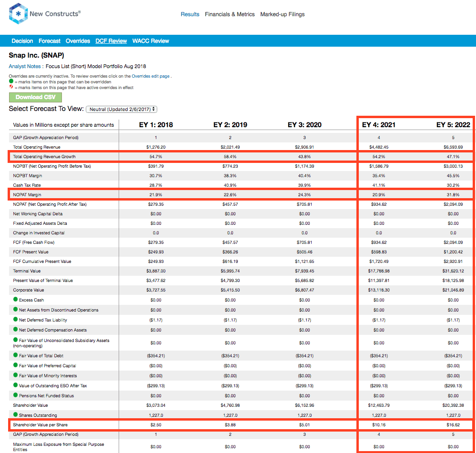Click the Cash Tax Rate row label
Screen dimensions: 476x453
(x=27, y=185)
